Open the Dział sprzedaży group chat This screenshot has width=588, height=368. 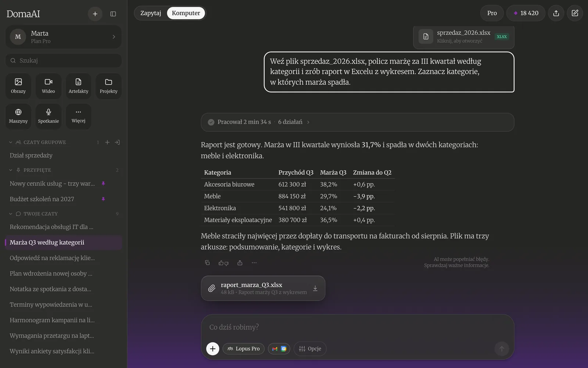64,155
